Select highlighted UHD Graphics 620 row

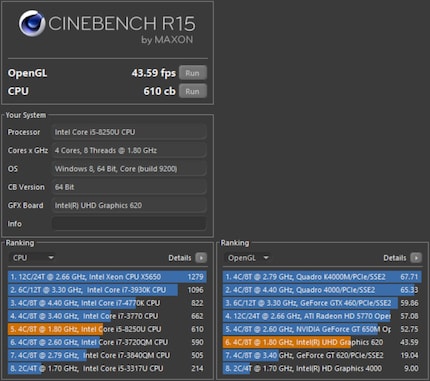click(322, 342)
